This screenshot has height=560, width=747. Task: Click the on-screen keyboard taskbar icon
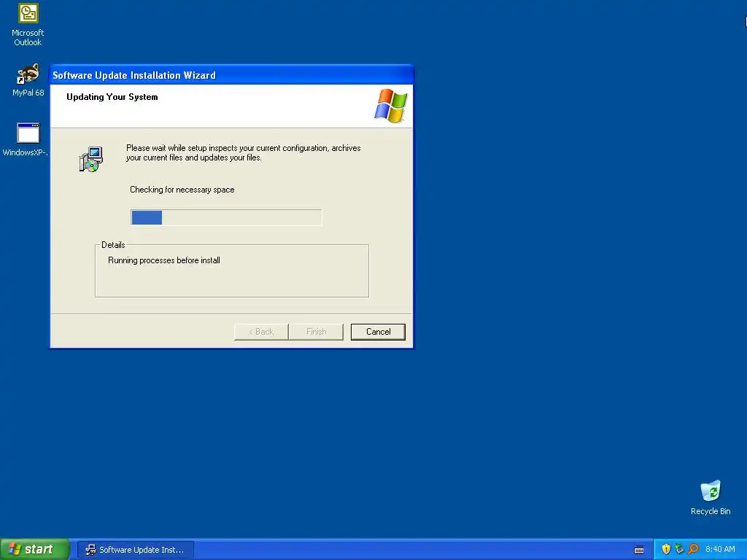pyautogui.click(x=639, y=550)
